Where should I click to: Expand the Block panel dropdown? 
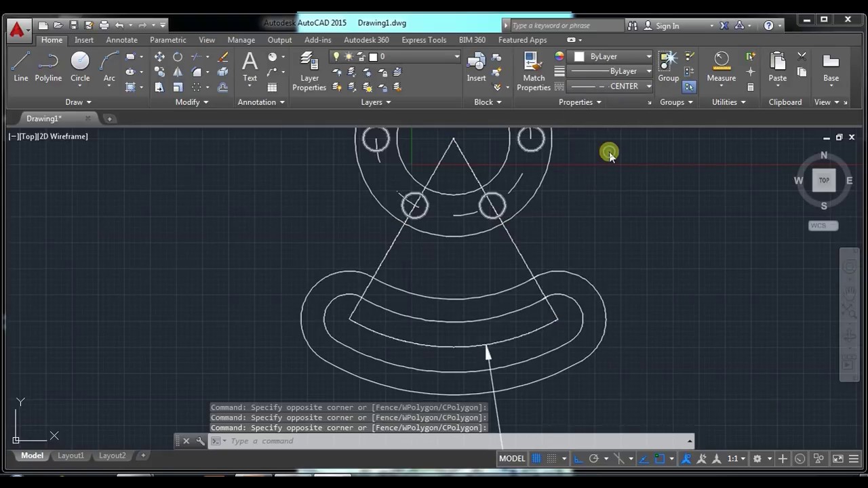[488, 102]
